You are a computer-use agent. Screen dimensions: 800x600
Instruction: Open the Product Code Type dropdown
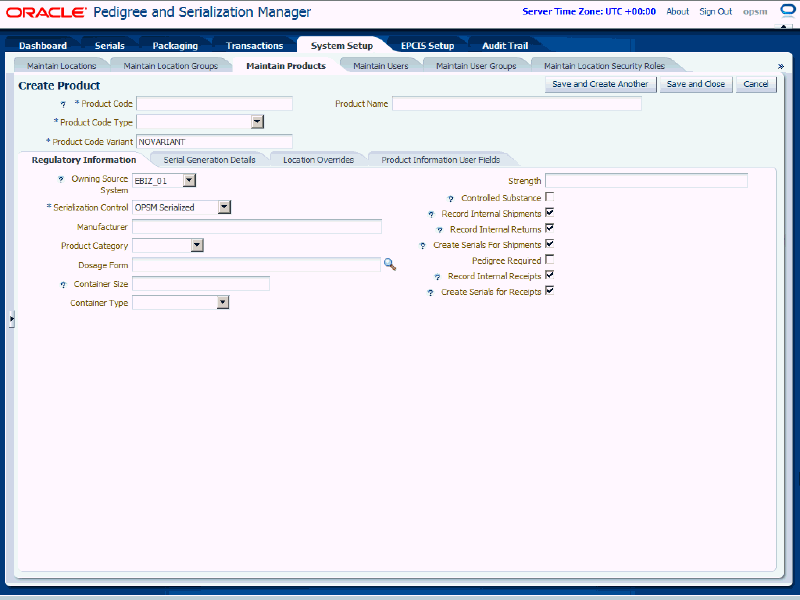pyautogui.click(x=258, y=122)
